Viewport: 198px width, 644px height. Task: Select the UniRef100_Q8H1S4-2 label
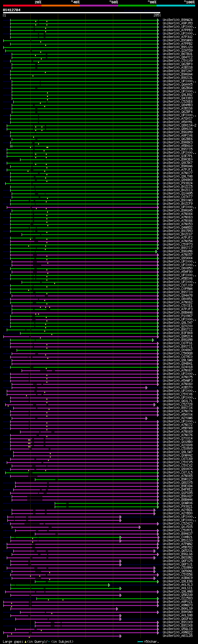point(179,125)
